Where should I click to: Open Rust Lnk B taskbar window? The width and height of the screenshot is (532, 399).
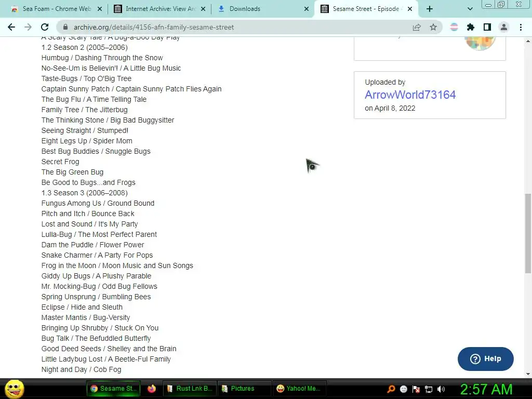point(190,389)
